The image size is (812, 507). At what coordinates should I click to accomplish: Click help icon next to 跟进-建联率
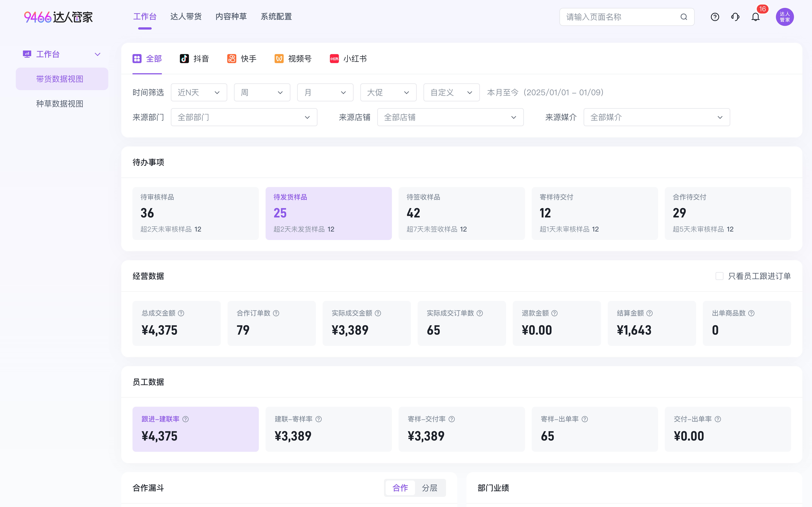coord(186,419)
